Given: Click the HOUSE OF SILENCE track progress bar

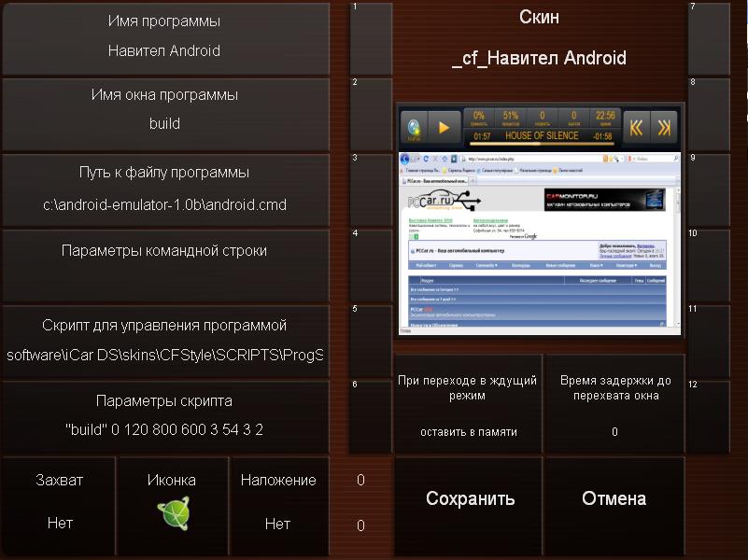Looking at the screenshot, I should click(542, 136).
